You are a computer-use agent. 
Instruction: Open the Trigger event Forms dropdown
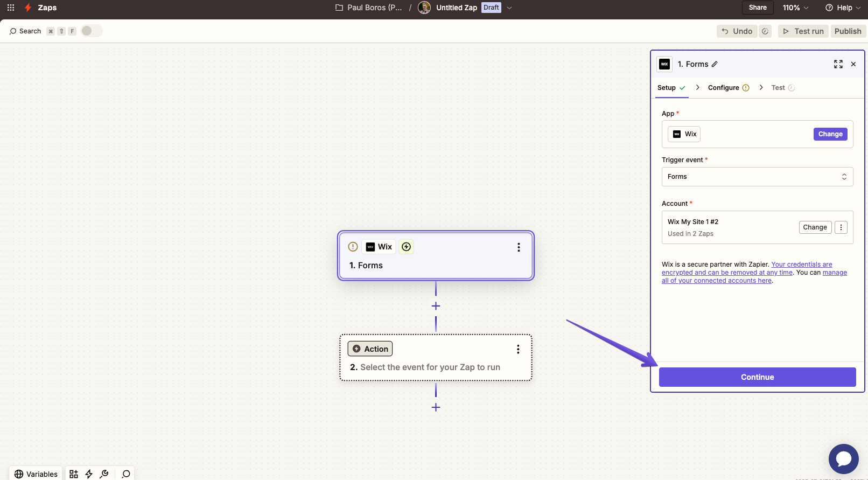(x=757, y=177)
